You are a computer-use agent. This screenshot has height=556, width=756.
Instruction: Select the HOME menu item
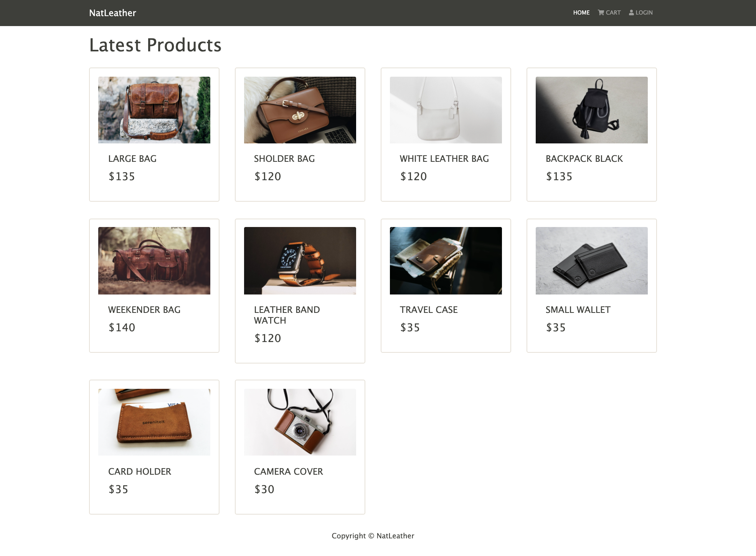(x=581, y=12)
